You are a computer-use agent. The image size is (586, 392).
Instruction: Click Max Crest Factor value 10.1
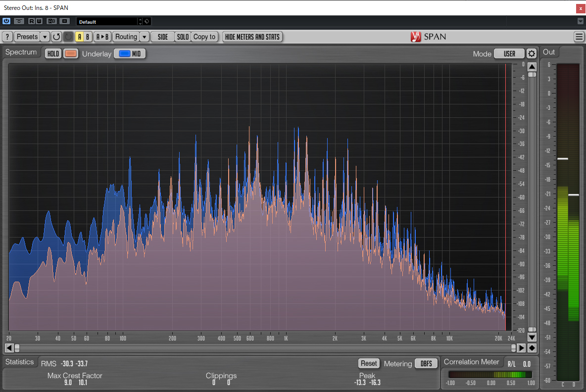tap(83, 383)
